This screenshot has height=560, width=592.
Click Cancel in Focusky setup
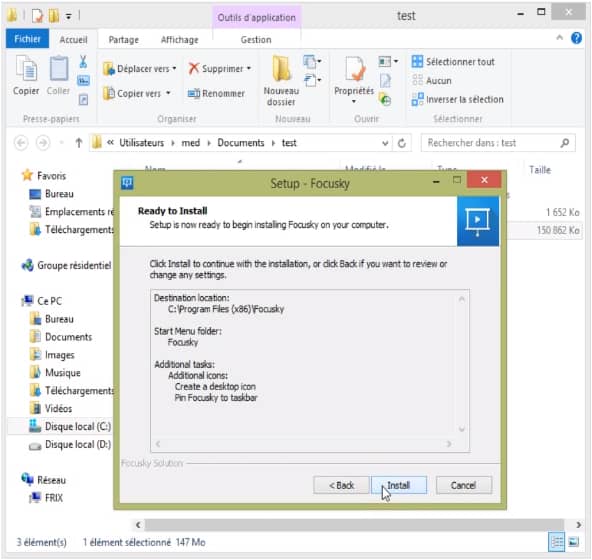[464, 485]
